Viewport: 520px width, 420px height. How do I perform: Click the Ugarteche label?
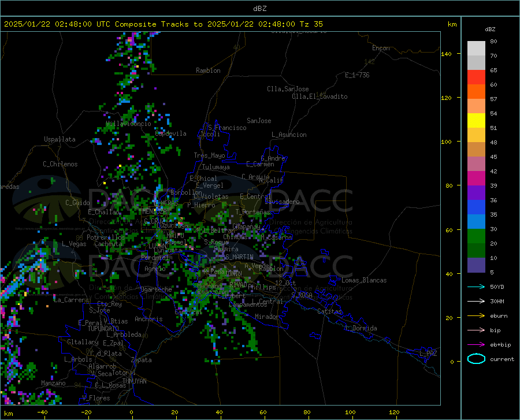pyautogui.click(x=156, y=289)
